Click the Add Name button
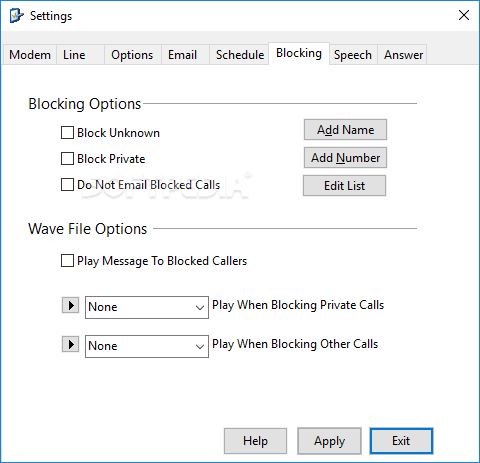 pyautogui.click(x=345, y=130)
